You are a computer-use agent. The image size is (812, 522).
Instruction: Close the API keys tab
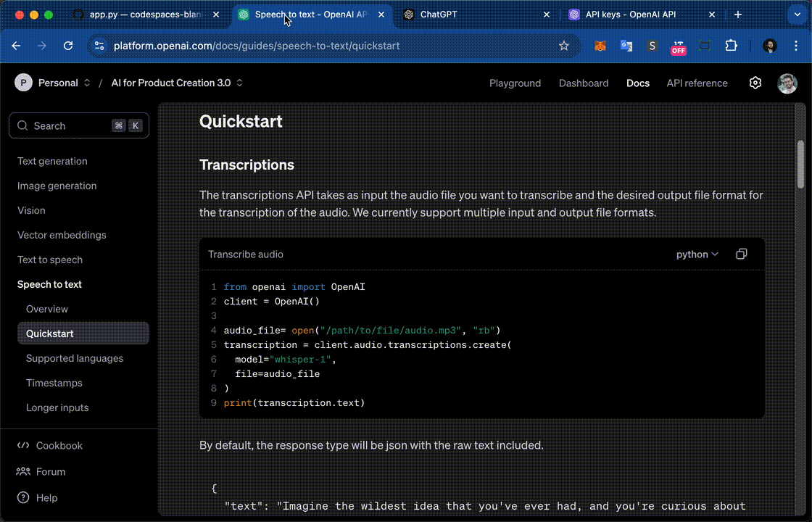click(711, 14)
